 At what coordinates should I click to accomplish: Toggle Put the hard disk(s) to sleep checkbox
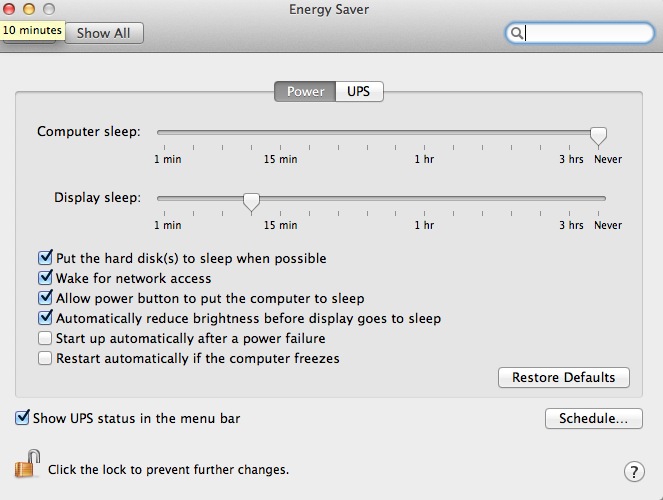click(x=45, y=257)
